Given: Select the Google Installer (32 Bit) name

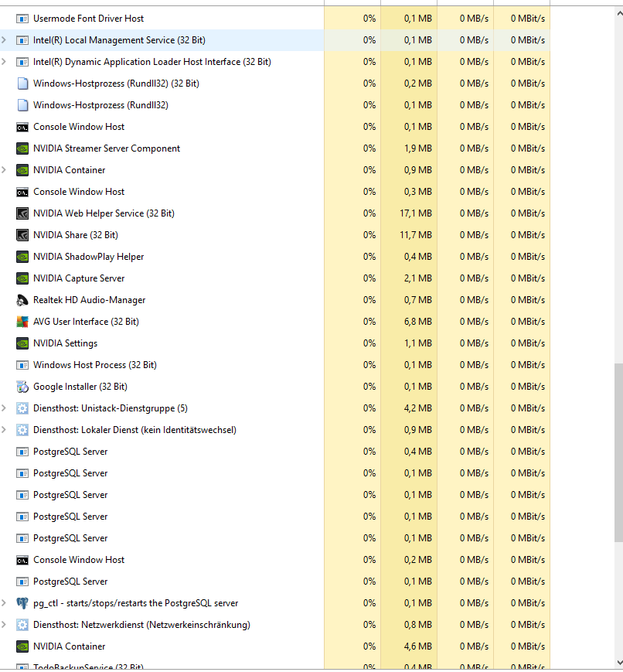Looking at the screenshot, I should pos(80,387).
